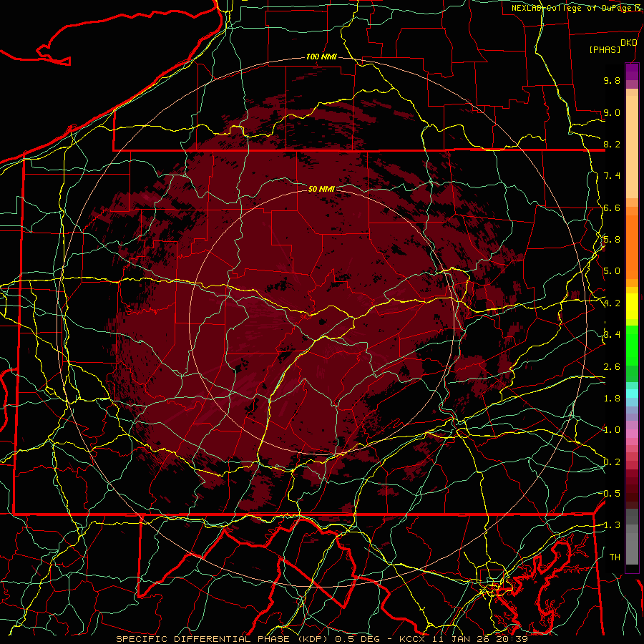Click the 9.8 value on the color scale
Screen dimensions: 644x644
612,80
